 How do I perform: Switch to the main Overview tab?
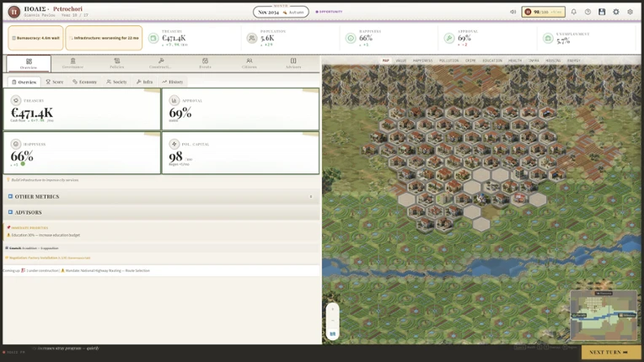[x=29, y=63]
